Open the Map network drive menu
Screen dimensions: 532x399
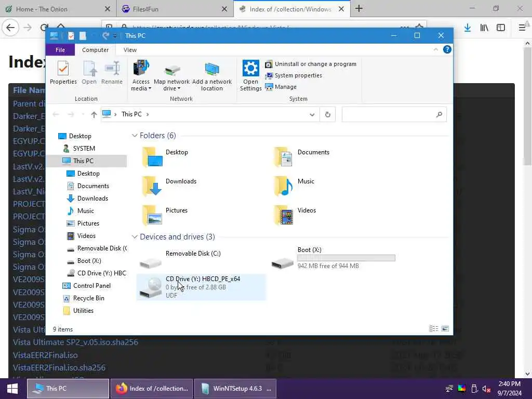coord(171,75)
